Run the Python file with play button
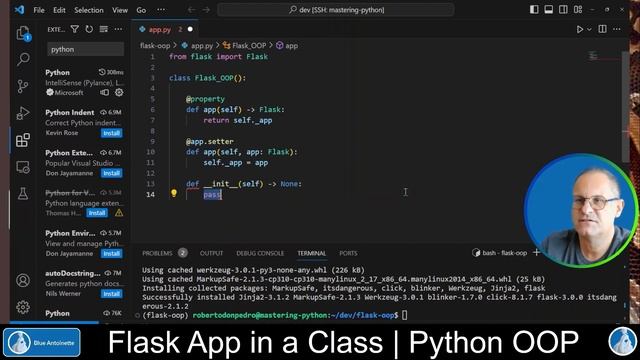 tap(580, 29)
